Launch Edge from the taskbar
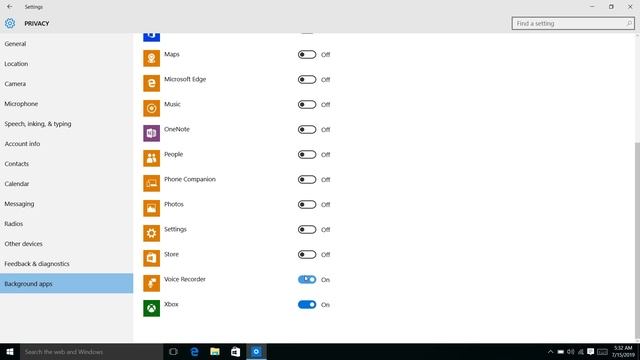640x360 pixels. (194, 352)
